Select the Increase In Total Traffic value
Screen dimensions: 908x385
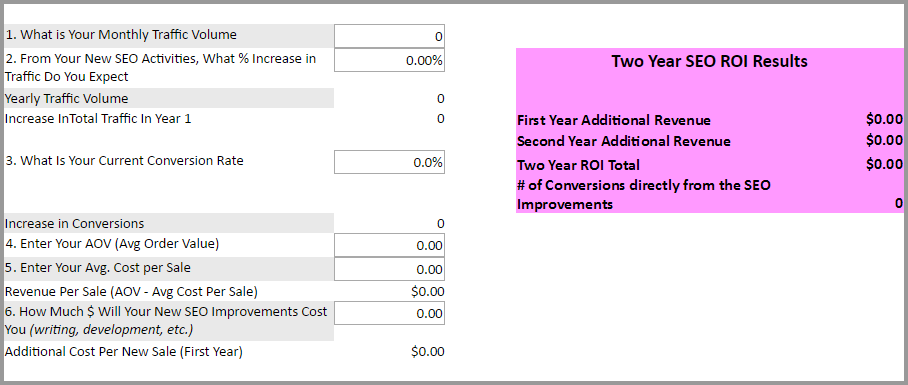(x=441, y=119)
